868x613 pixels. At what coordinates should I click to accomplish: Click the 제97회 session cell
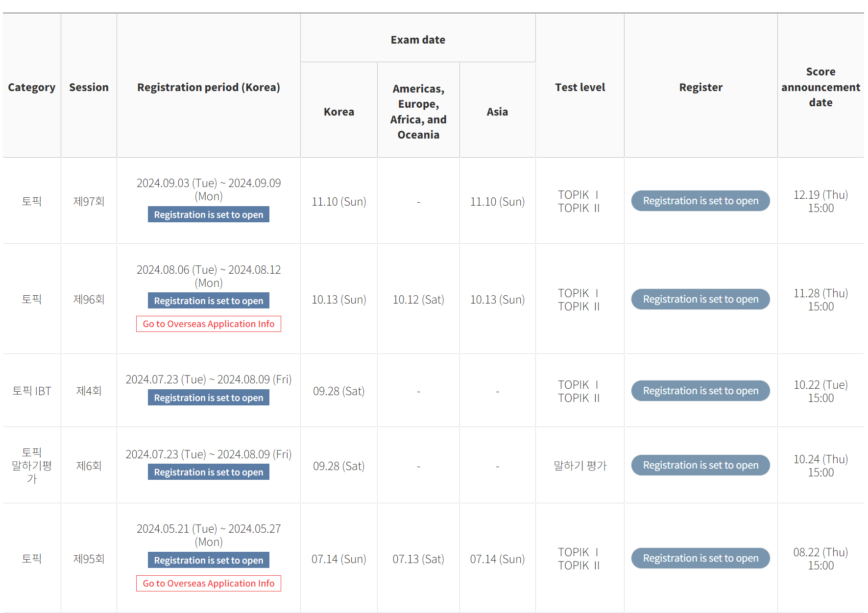click(89, 201)
